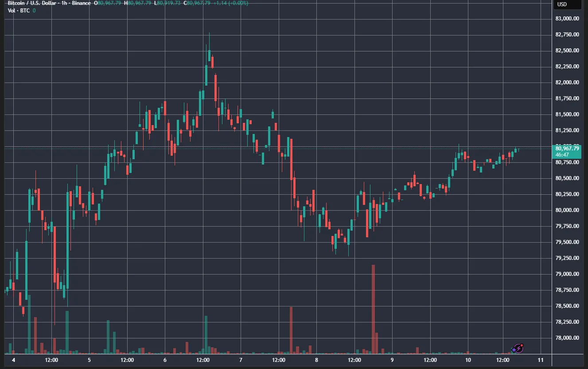Click the purple lightning bolt event icon

point(518,348)
